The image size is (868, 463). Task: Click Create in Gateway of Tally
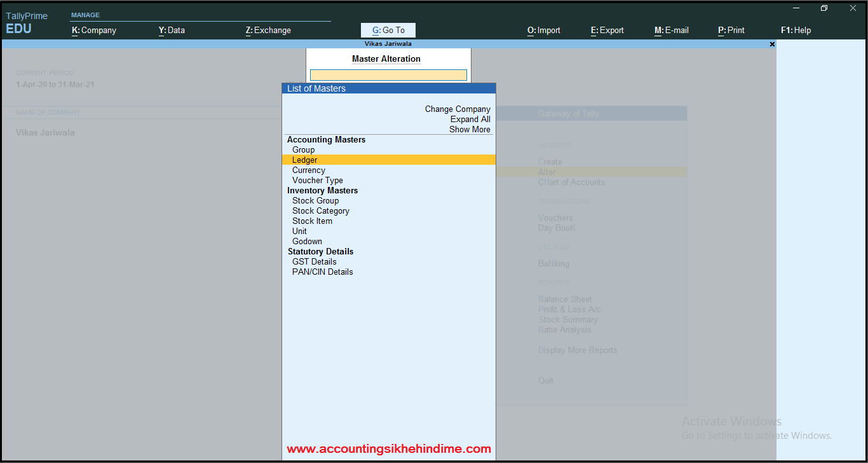tap(550, 162)
